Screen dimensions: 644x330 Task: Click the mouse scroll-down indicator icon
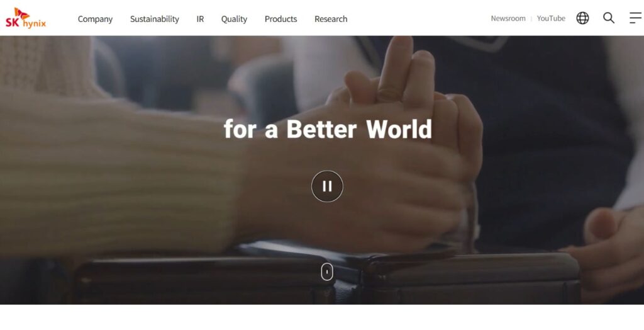tap(327, 271)
